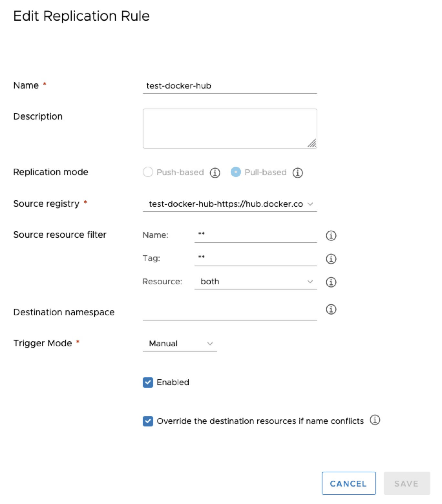Viewport: 442px width, 504px height.
Task: Uncheck the Enabled checkbox
Action: click(x=148, y=383)
